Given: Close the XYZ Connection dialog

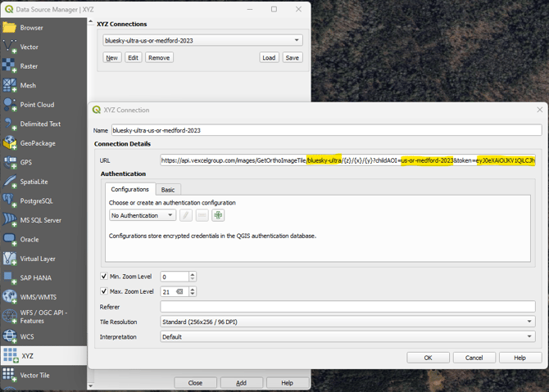Looking at the screenshot, I should [x=539, y=110].
